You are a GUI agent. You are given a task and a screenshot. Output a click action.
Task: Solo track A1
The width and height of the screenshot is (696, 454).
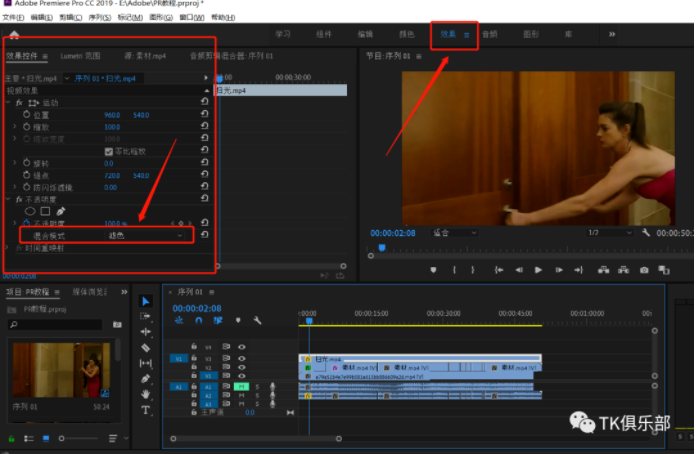pyautogui.click(x=257, y=387)
